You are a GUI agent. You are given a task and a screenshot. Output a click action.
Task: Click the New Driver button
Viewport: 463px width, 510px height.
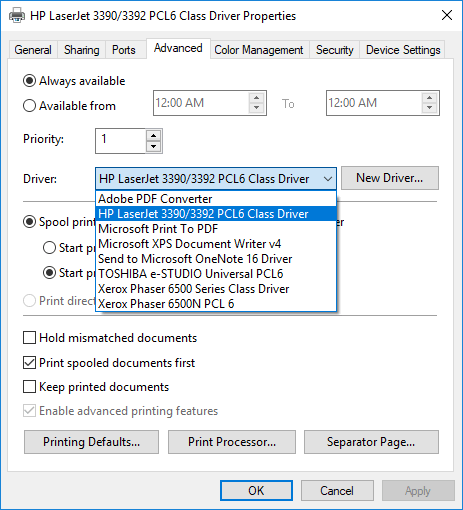pos(390,178)
